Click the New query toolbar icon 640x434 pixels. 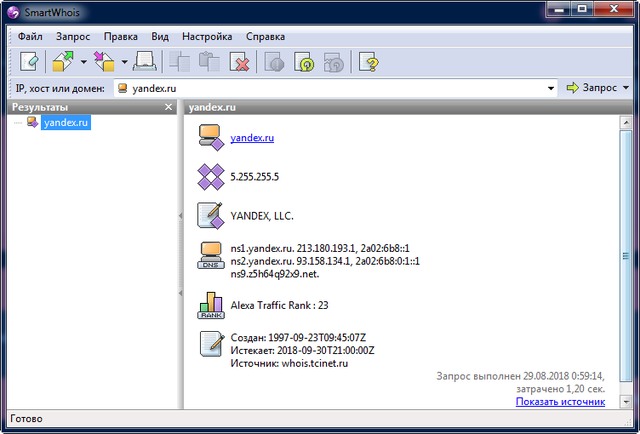coord(29,62)
